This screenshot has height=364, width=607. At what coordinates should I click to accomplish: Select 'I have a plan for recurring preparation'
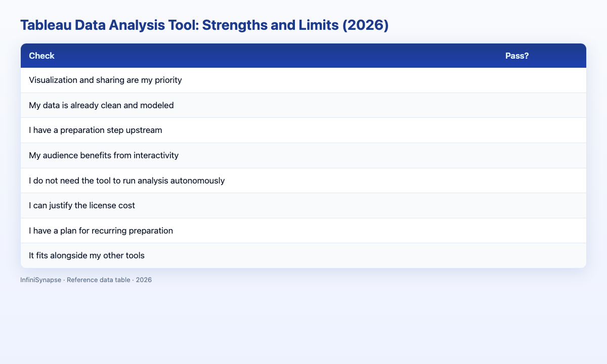[101, 231]
